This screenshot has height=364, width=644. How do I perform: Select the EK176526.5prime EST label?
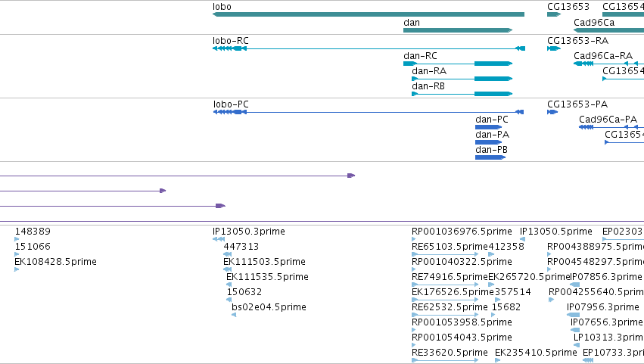click(x=453, y=292)
